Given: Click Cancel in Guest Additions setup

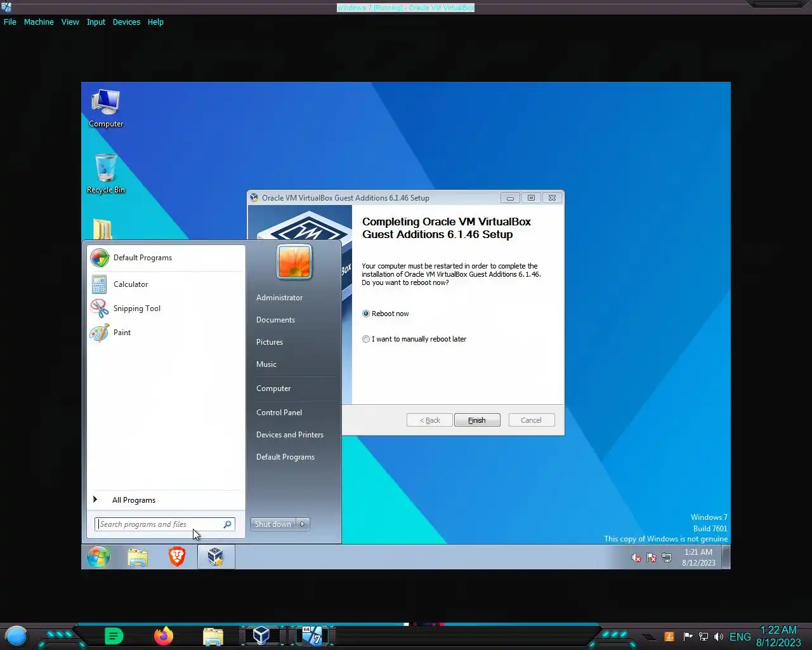Looking at the screenshot, I should point(532,420).
